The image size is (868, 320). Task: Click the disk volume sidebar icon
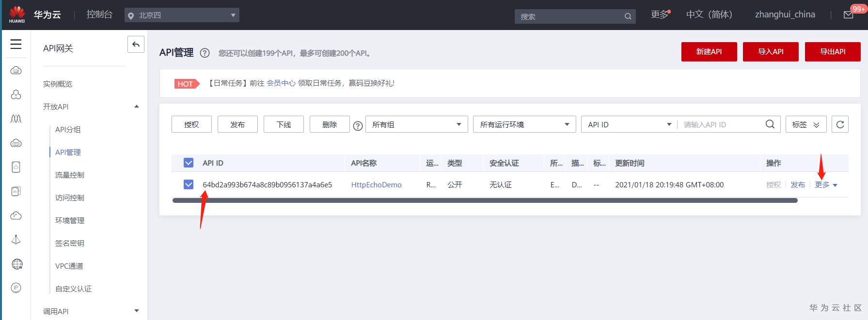(x=16, y=167)
